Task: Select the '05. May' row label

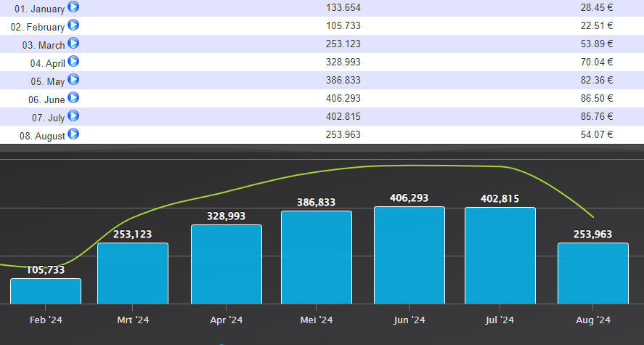Action: (48, 81)
